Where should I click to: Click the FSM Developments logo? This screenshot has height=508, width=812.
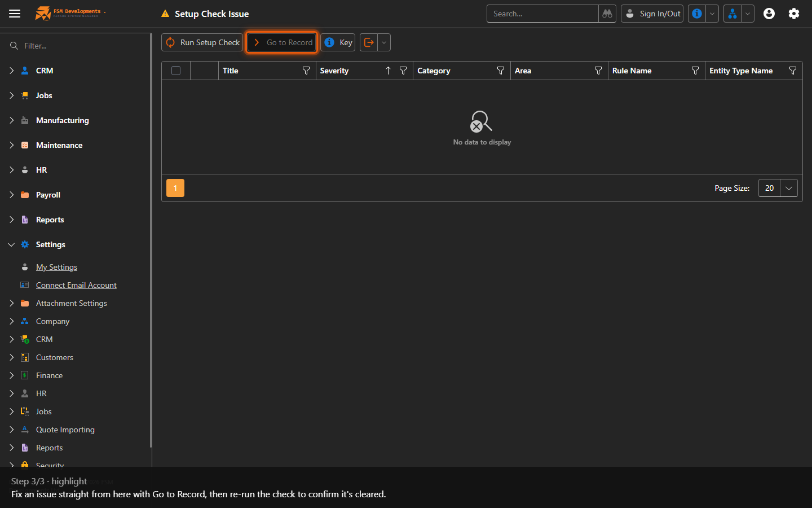(x=70, y=13)
